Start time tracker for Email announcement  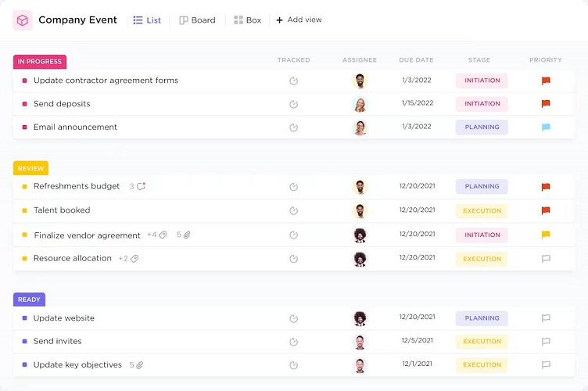[x=294, y=127]
